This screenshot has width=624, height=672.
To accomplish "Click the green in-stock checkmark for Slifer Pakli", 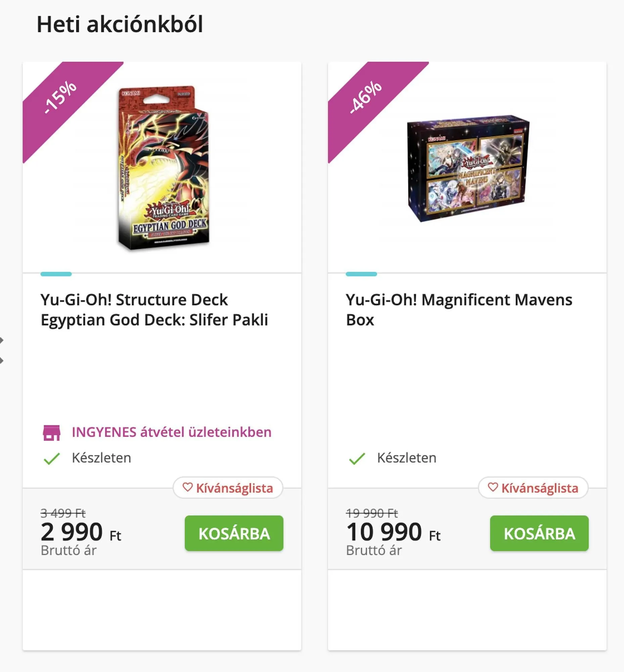I will click(x=52, y=459).
